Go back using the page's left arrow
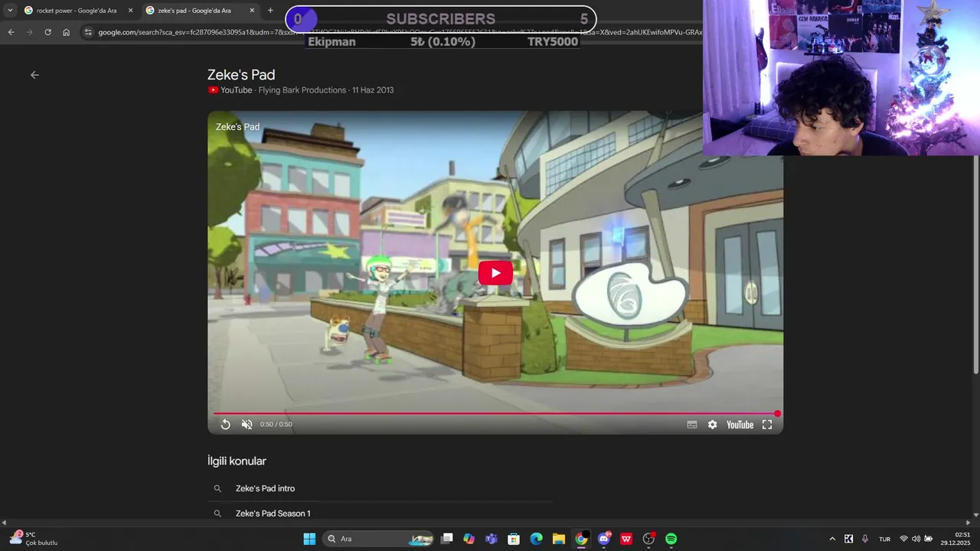This screenshot has width=980, height=551. click(34, 75)
